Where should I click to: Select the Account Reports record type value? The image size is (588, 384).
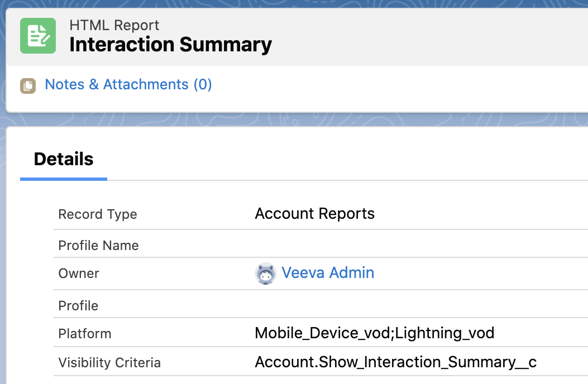[314, 214]
